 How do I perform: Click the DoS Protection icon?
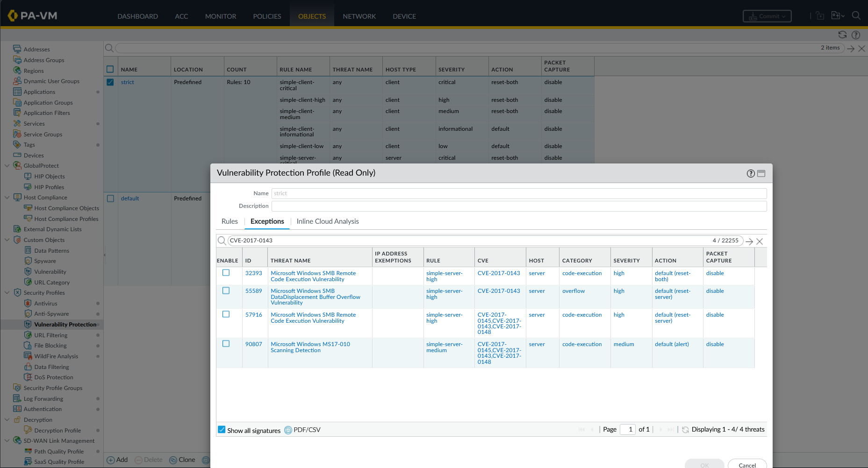tap(28, 377)
